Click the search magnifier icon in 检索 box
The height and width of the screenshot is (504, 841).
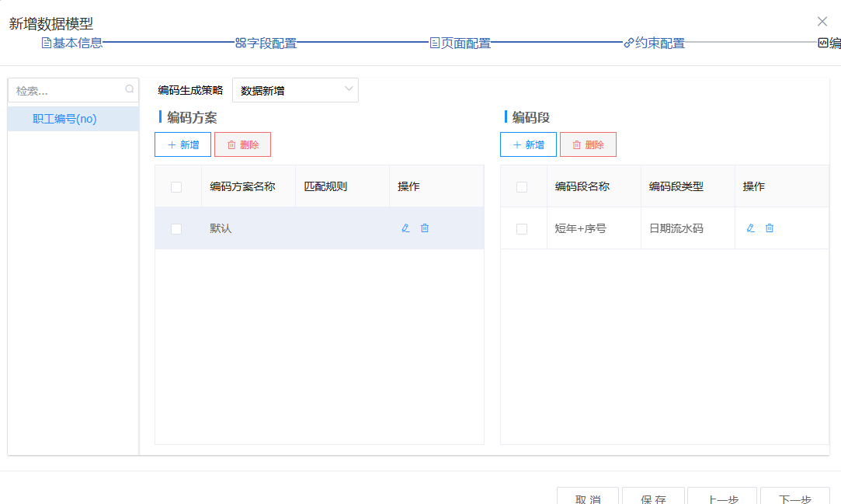click(129, 90)
